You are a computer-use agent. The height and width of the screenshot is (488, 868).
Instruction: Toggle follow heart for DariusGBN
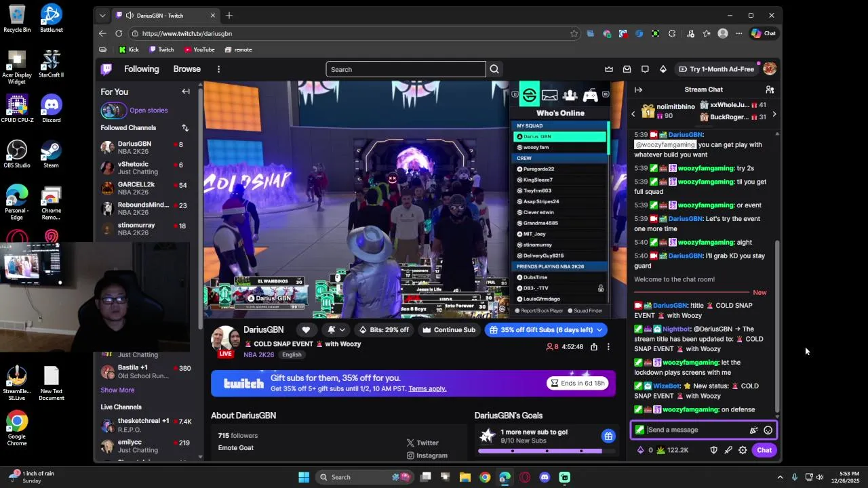[306, 330]
